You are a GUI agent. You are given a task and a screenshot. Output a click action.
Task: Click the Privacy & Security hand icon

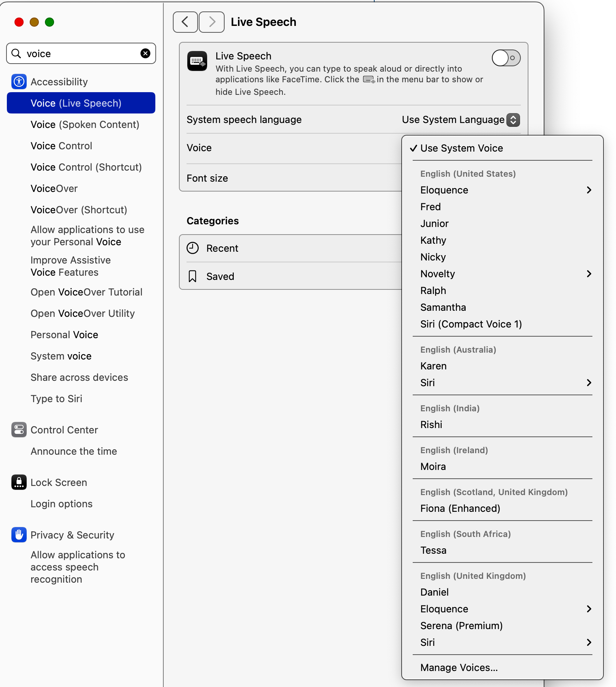coord(19,535)
